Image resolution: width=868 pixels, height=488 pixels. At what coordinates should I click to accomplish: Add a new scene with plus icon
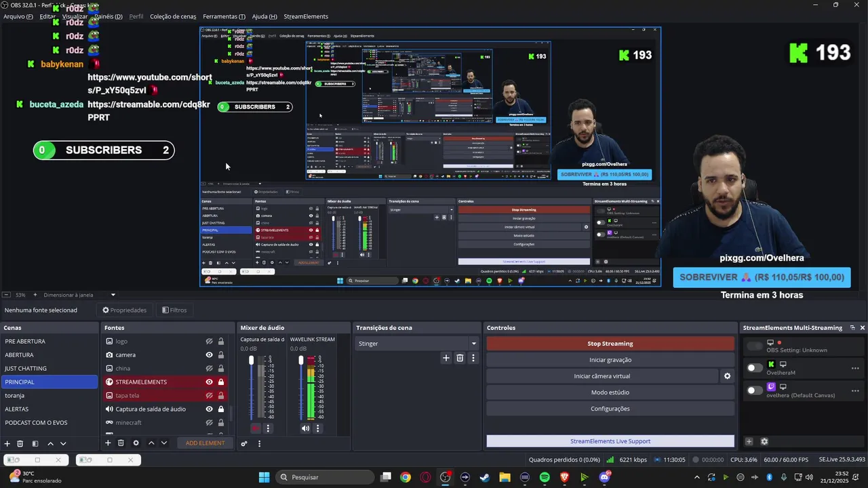click(x=7, y=443)
